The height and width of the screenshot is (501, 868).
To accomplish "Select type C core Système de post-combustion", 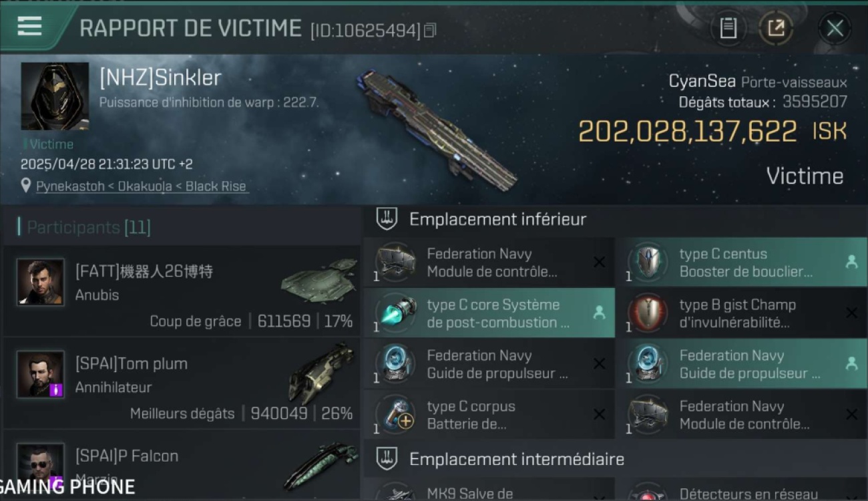I will tap(489, 313).
